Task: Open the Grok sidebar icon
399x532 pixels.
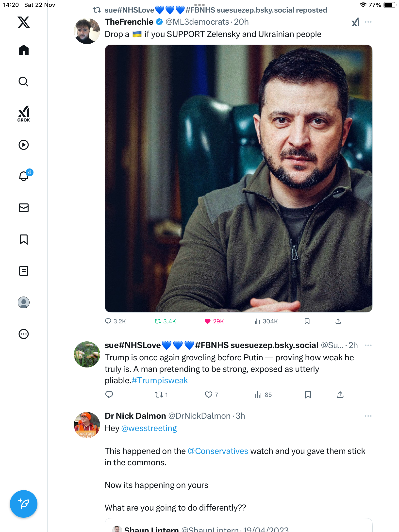Action: [x=24, y=114]
